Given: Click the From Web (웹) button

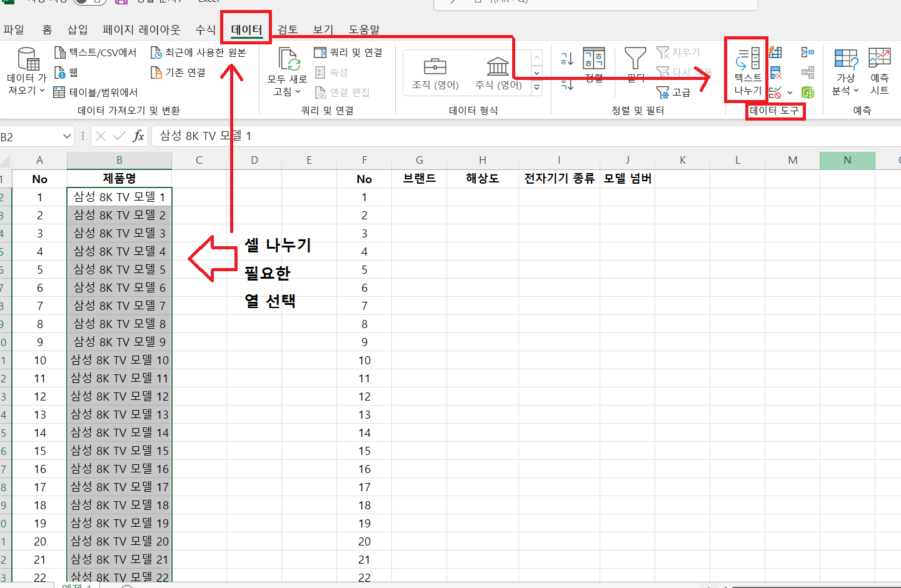Looking at the screenshot, I should pos(66,72).
